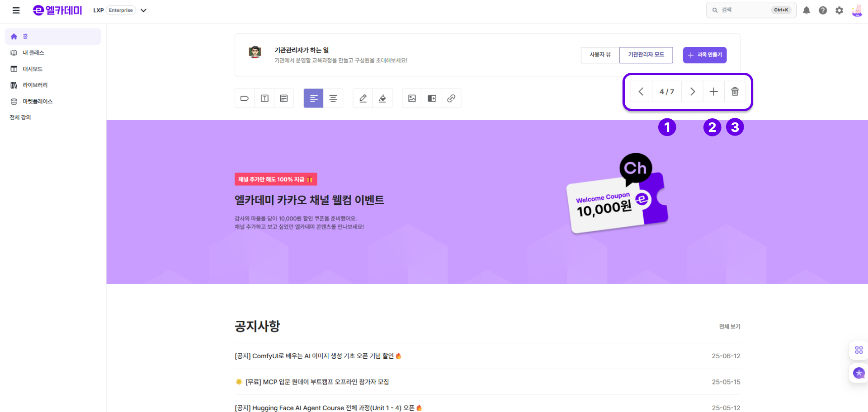The height and width of the screenshot is (412, 868).
Task: Click the insert image icon
Action: pos(412,98)
